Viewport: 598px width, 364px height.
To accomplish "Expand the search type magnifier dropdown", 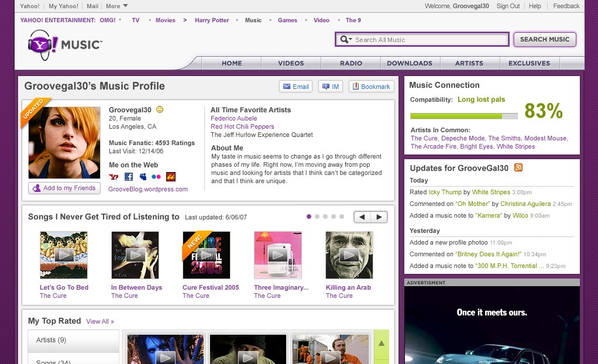I will click(346, 40).
